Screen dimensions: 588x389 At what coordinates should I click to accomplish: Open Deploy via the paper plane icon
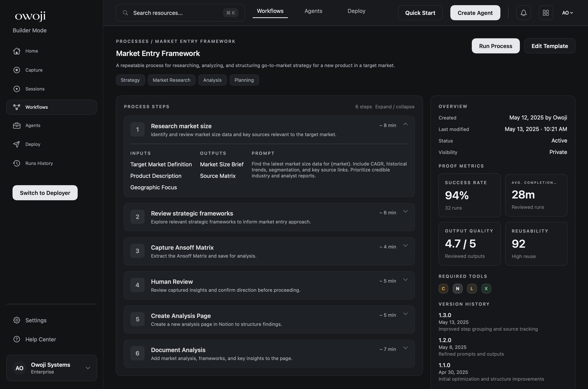(x=17, y=144)
